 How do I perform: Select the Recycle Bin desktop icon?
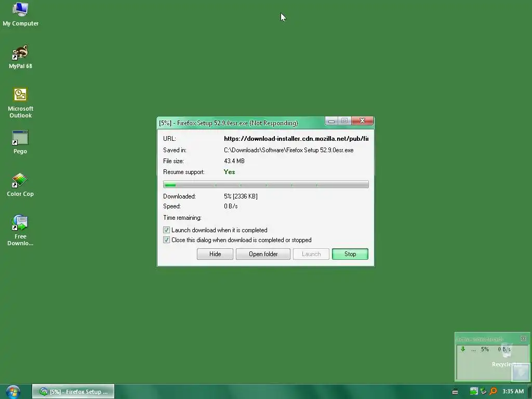click(507, 354)
